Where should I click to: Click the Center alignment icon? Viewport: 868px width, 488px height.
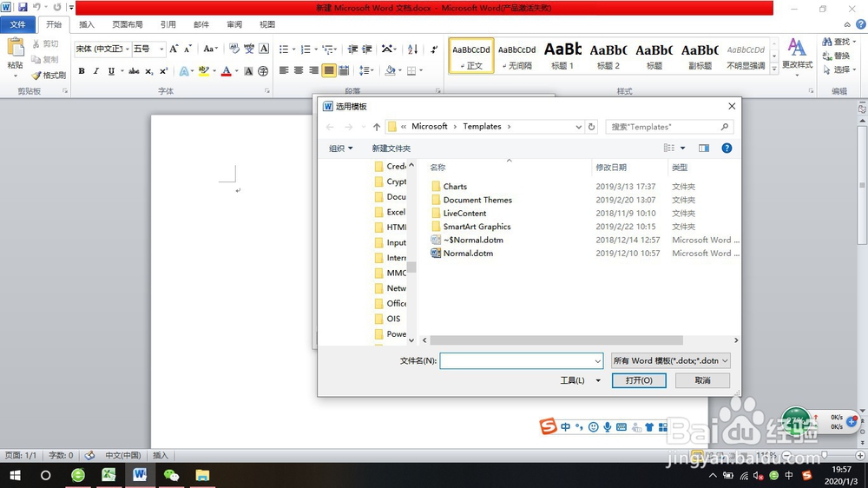tap(299, 70)
